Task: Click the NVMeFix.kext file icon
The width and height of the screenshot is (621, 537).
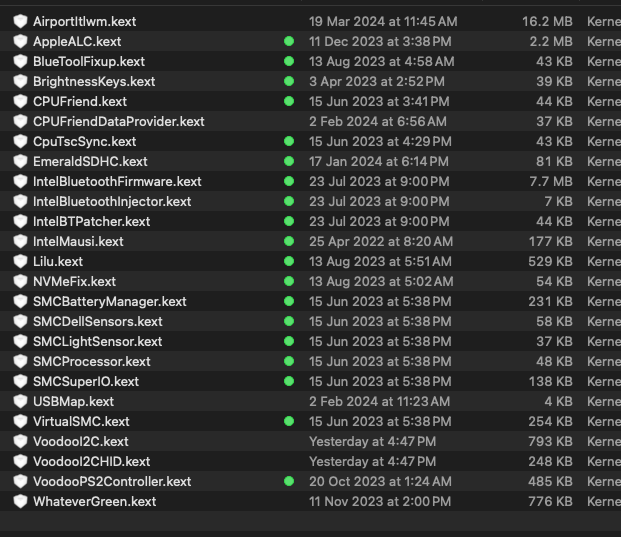Action: (x=20, y=281)
